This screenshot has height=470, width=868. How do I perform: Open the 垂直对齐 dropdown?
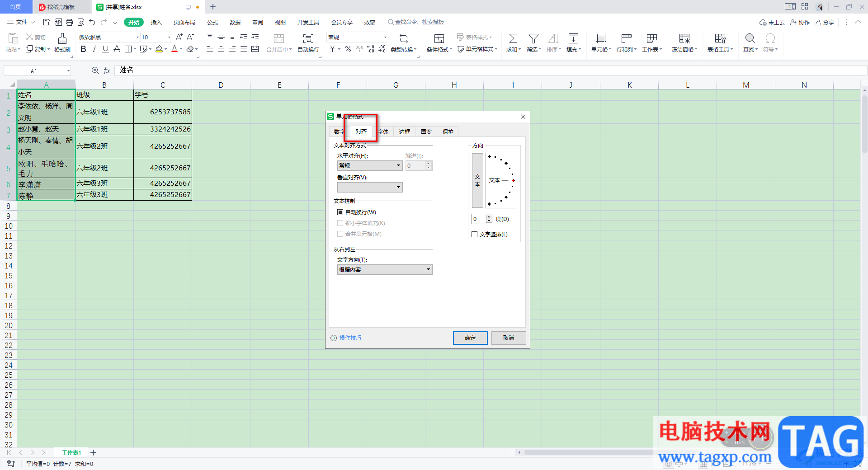pyautogui.click(x=370, y=187)
